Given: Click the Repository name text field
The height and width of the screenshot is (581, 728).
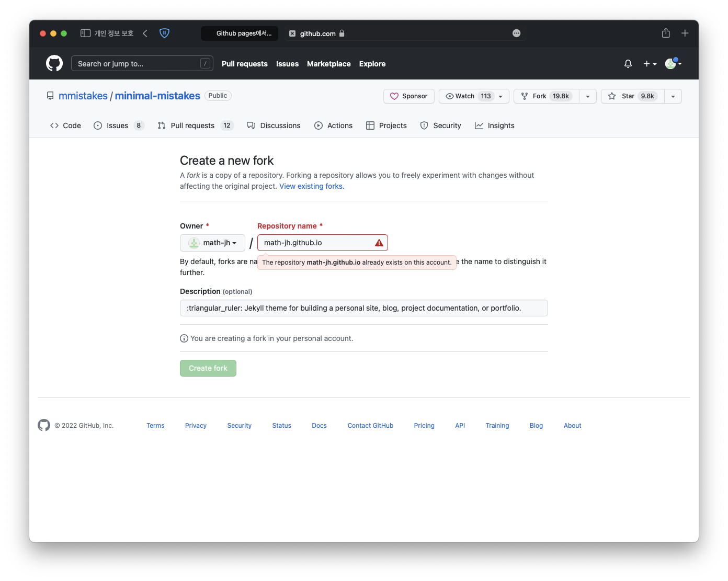Looking at the screenshot, I should coord(316,243).
